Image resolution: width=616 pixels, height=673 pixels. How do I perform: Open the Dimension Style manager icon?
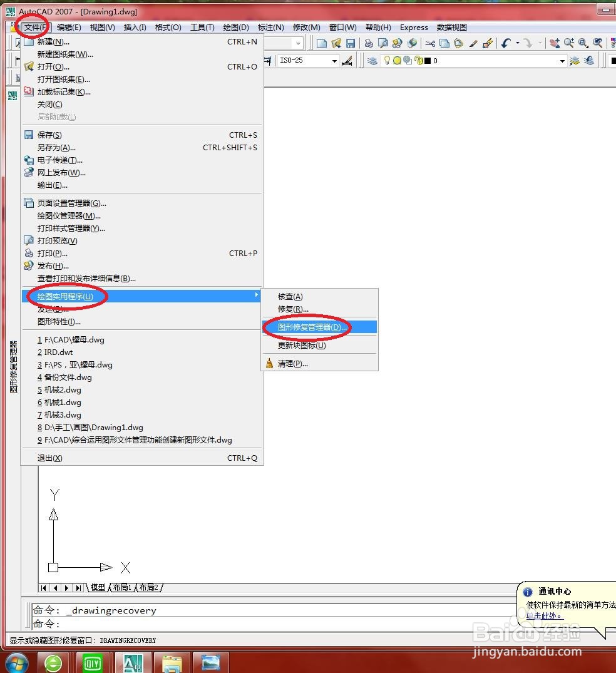coord(347,61)
